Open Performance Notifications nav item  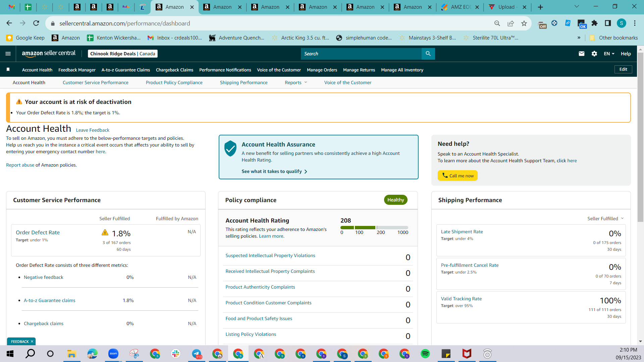tap(225, 70)
